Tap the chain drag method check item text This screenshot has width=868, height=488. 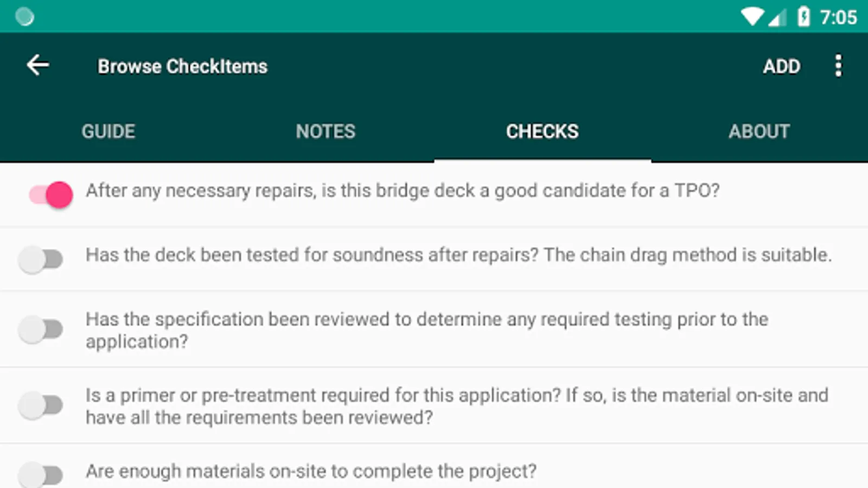point(458,255)
